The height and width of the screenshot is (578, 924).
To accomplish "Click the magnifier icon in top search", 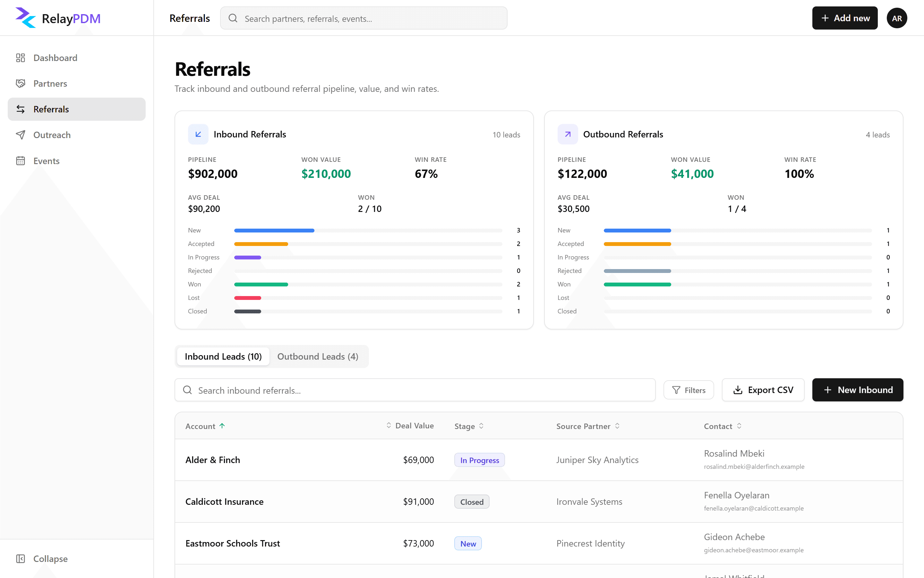I will tap(233, 18).
